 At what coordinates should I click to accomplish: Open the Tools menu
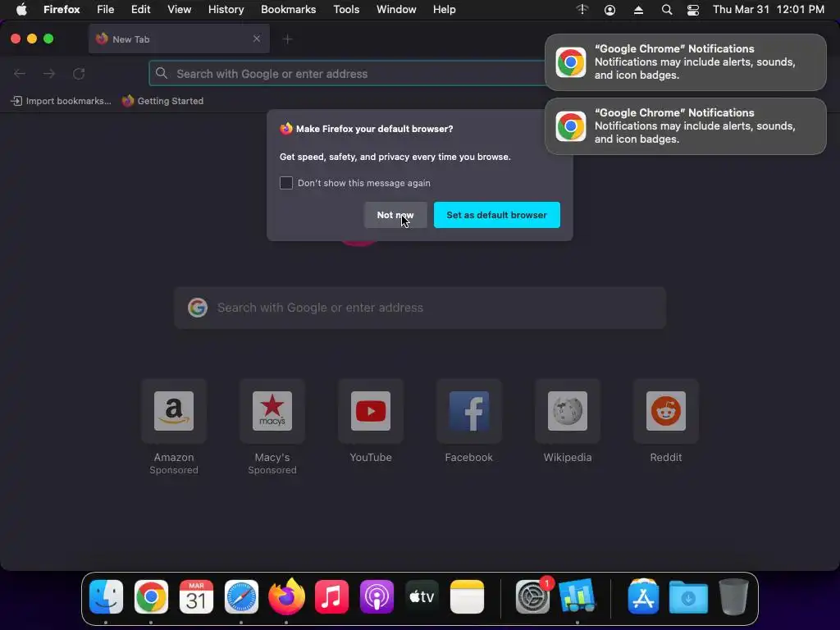coord(346,10)
